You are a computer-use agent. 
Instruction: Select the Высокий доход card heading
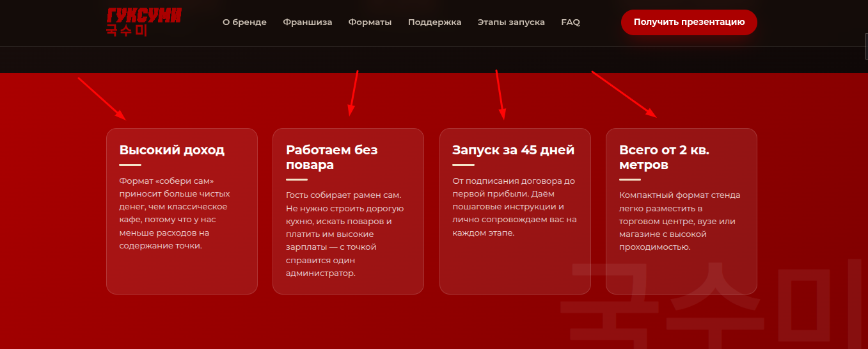point(172,150)
